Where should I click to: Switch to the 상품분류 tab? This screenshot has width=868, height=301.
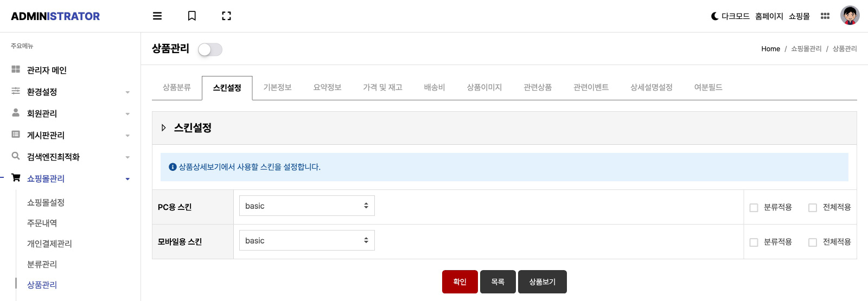pos(177,87)
